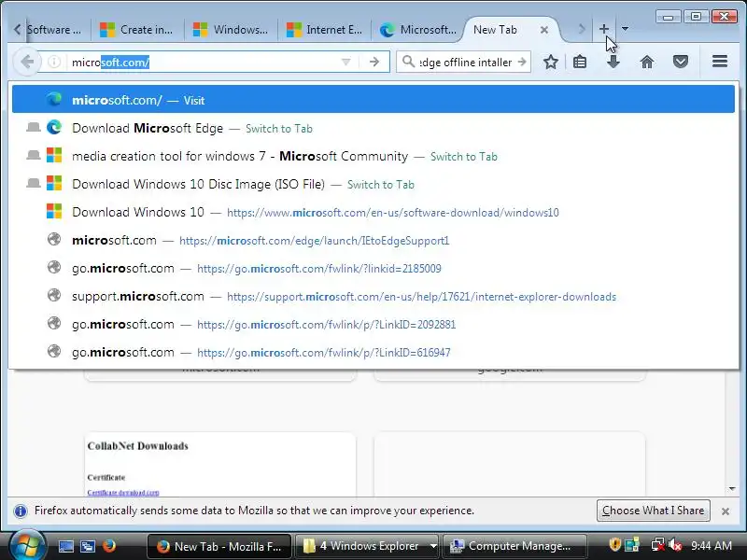The image size is (747, 560).
Task: Click the security shield tray icon
Action: click(614, 544)
